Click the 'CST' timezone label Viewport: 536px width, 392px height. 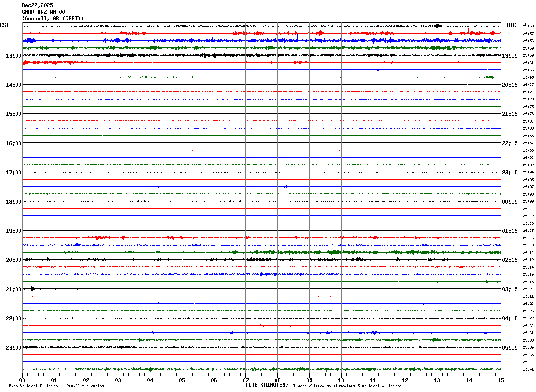pos(4,25)
